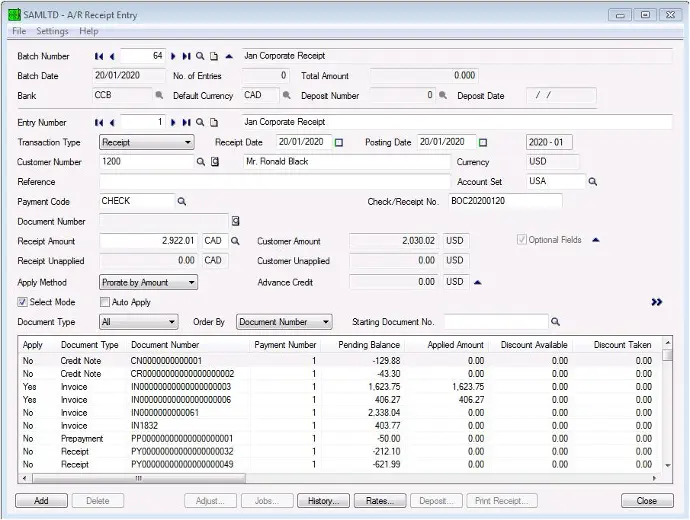Click the Reference input field
690x520 pixels.
click(275, 182)
